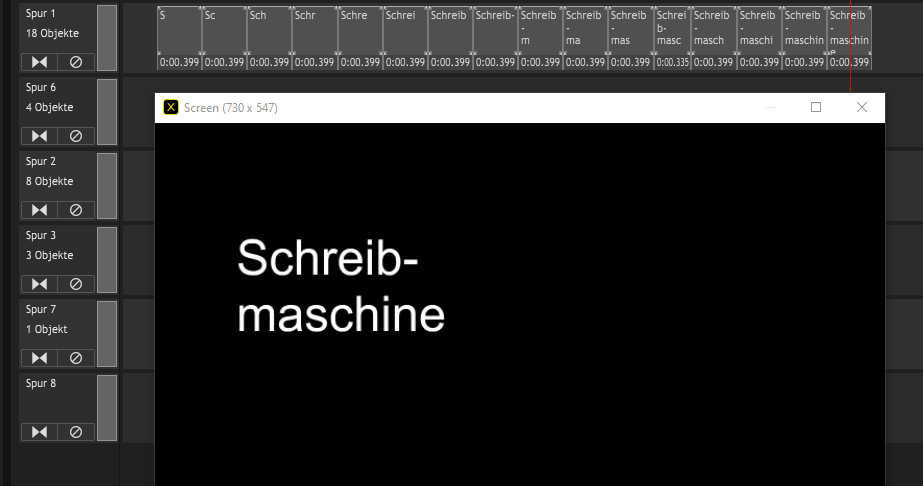Toggle the slashed-circle icon on Spur 7
The width and height of the screenshot is (923, 486).
[76, 358]
